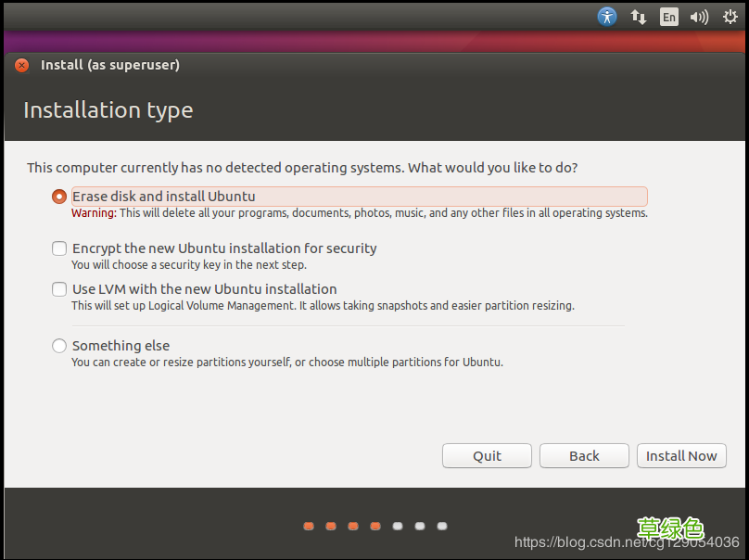
Task: Open the system power gear menu
Action: point(730,18)
